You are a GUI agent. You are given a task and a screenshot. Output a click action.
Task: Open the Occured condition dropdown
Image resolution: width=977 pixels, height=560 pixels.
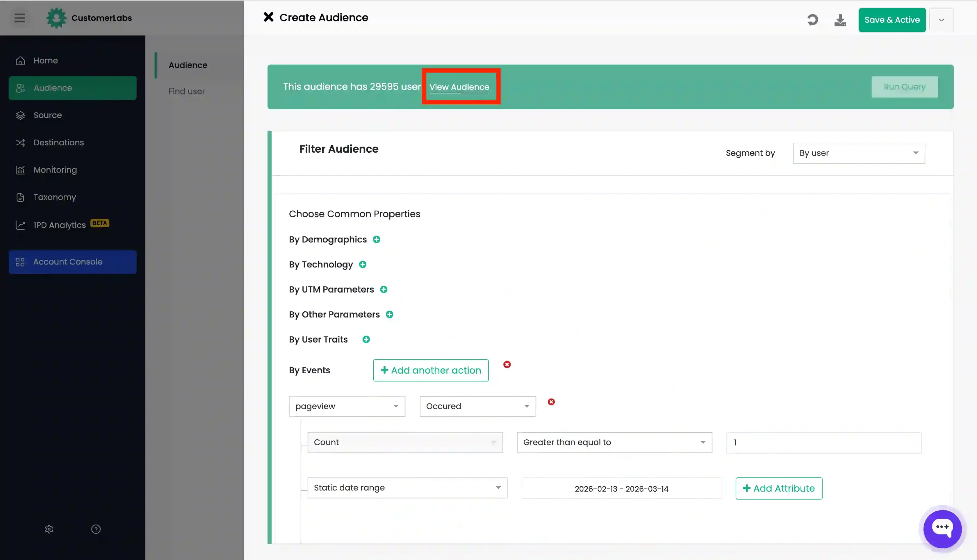[x=478, y=406]
